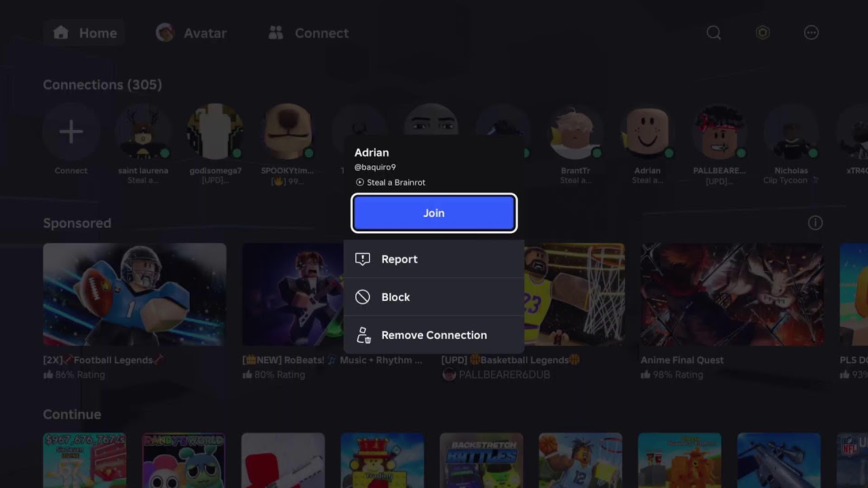Image resolution: width=868 pixels, height=488 pixels.
Task: Click the Anime Final Quest title
Action: point(682,360)
